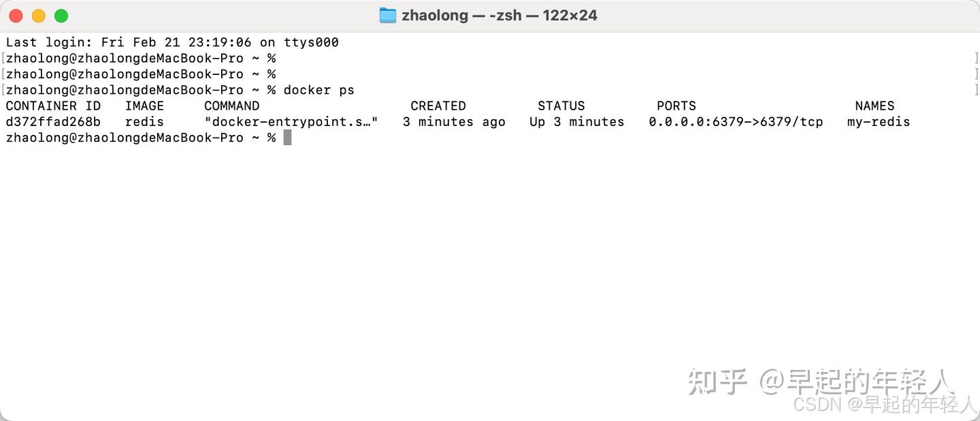This screenshot has height=421, width=980.
Task: Click the red close window control
Action: pyautogui.click(x=16, y=15)
